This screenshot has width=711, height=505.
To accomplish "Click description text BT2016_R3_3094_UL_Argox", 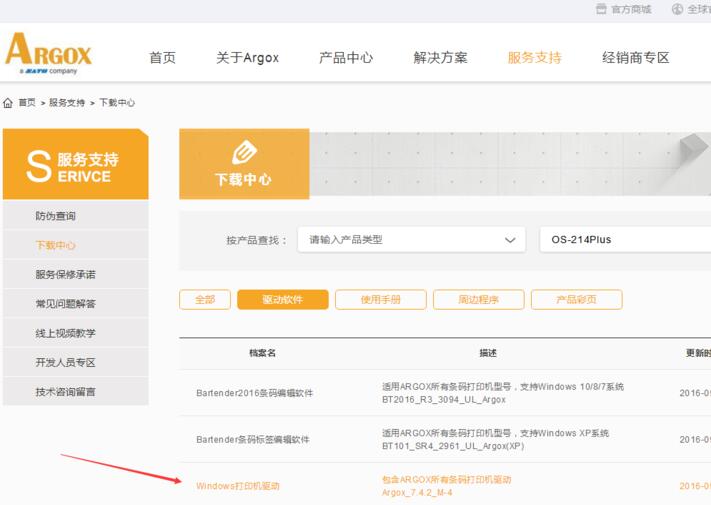I will [444, 399].
